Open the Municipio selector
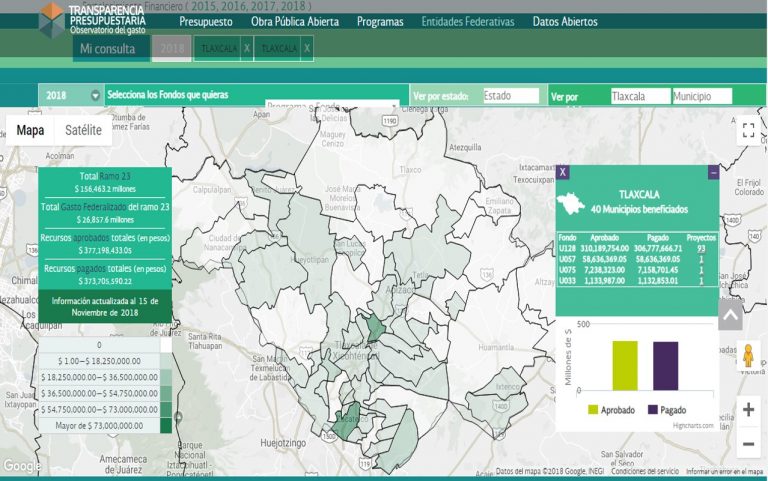 (x=702, y=96)
